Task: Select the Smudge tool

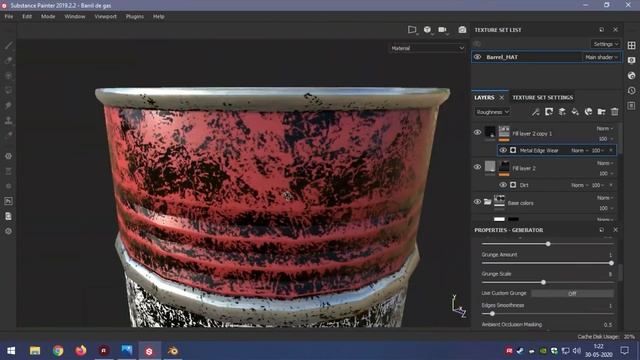Action: [x=9, y=105]
